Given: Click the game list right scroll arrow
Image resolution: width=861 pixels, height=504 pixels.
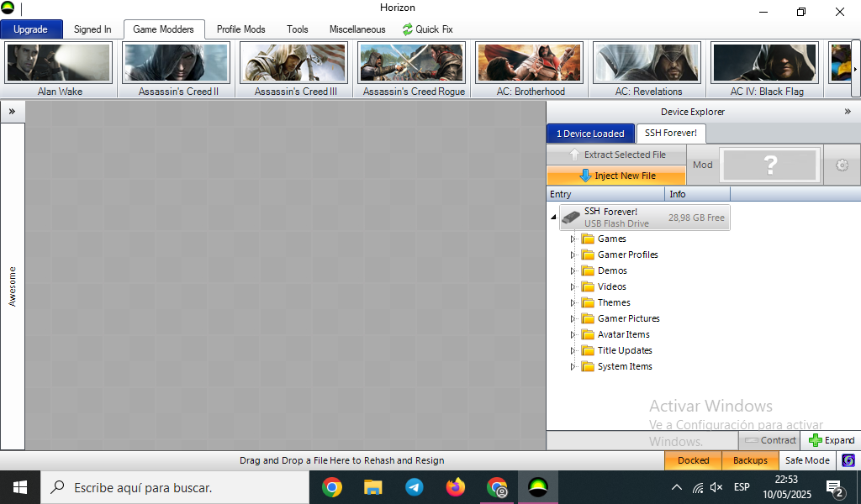Looking at the screenshot, I should click(x=855, y=69).
